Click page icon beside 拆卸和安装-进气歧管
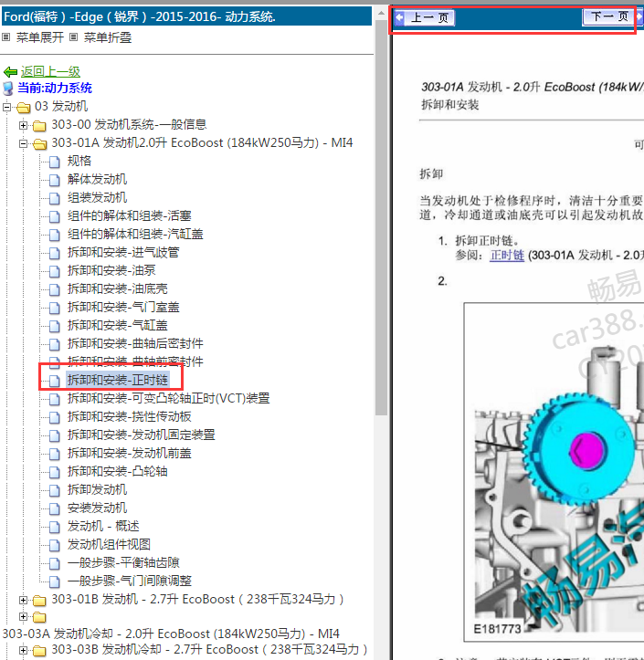 click(54, 253)
